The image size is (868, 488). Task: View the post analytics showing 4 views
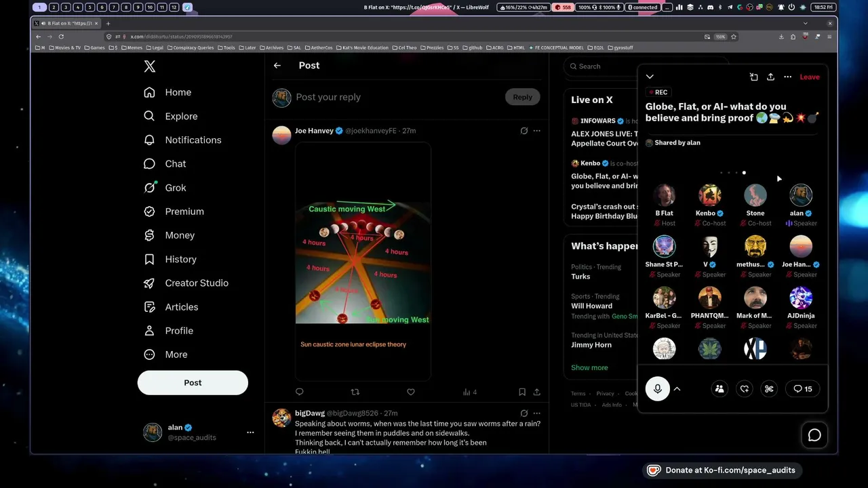click(x=470, y=392)
